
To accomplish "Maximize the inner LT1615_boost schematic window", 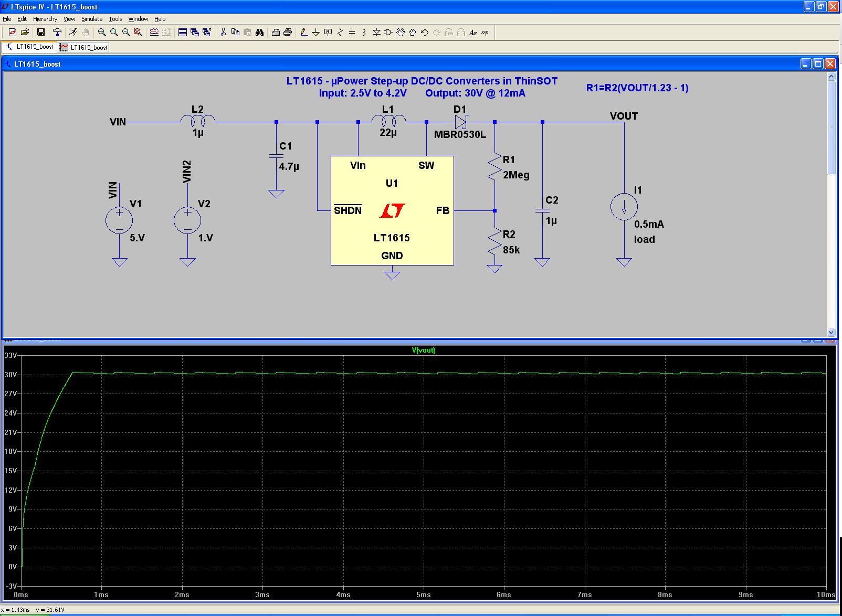I will (x=818, y=63).
